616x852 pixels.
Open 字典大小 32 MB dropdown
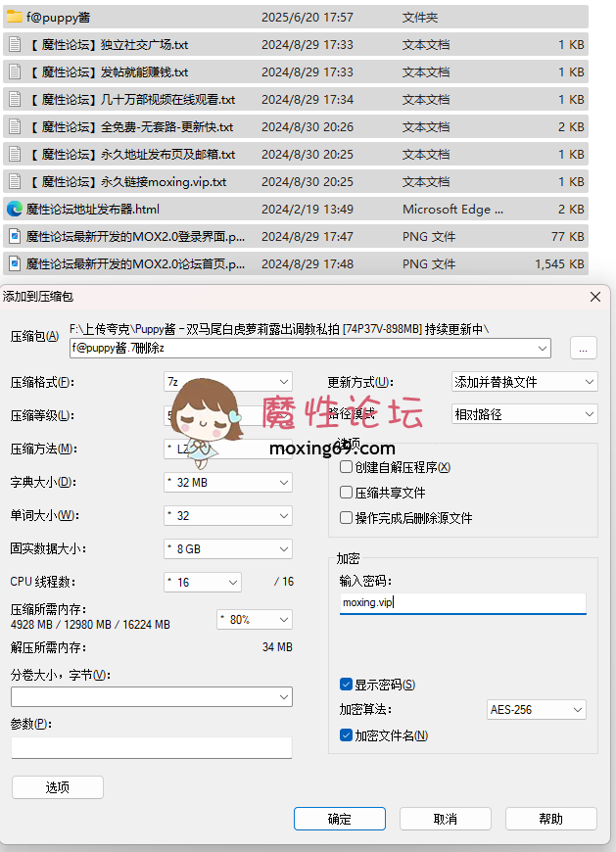[228, 483]
